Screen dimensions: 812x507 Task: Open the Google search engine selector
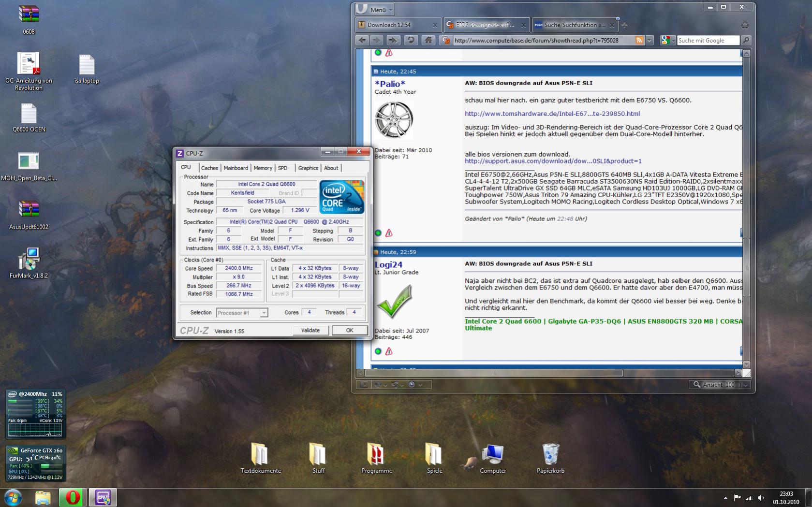click(x=668, y=41)
